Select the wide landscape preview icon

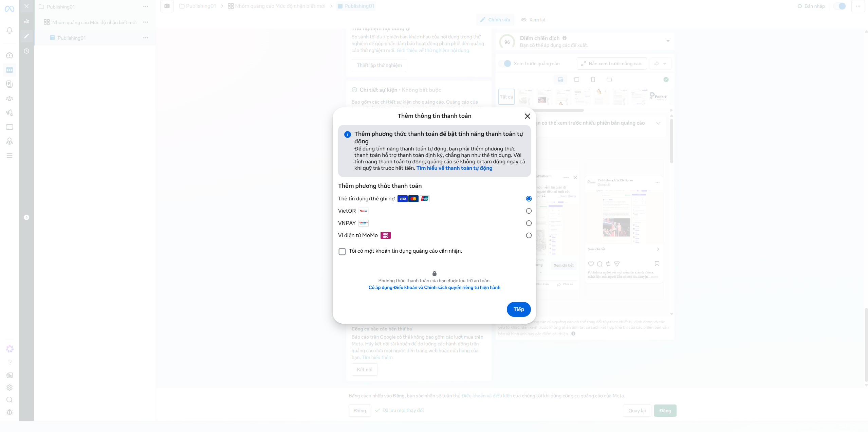point(609,79)
